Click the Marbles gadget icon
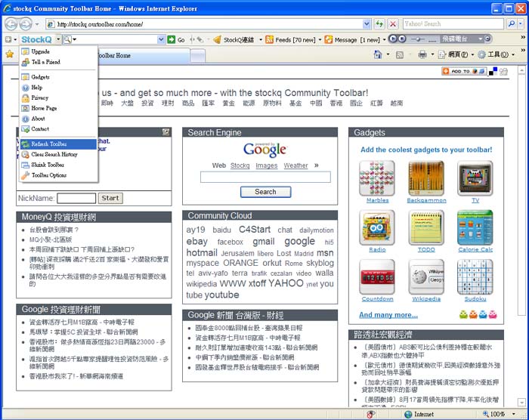The height and width of the screenshot is (420, 529). click(x=377, y=178)
